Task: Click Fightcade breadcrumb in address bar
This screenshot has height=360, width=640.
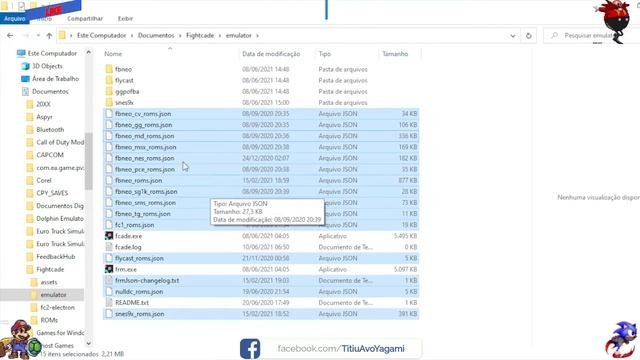Action: tap(200, 36)
